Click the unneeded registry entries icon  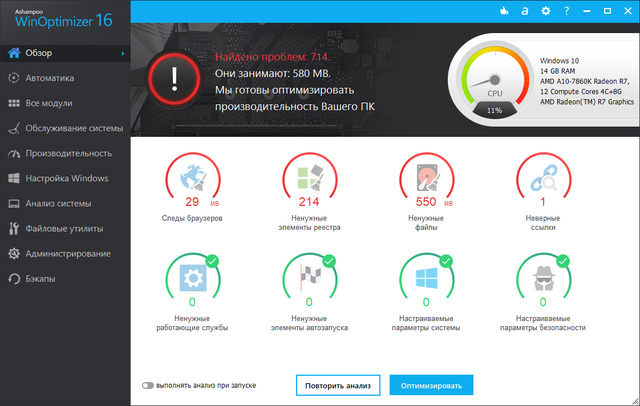point(307,179)
